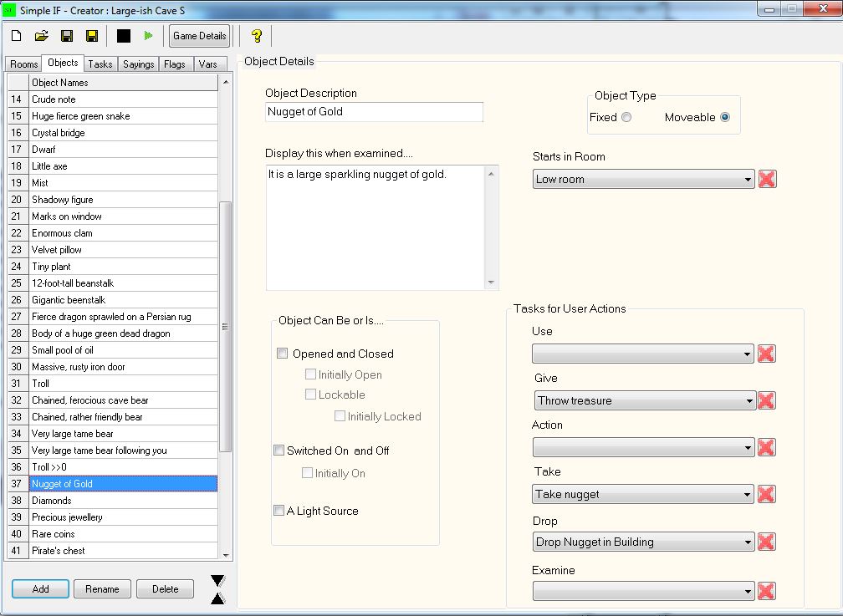843x616 pixels.
Task: Select the Small pool of oil row
Action: pyautogui.click(x=124, y=350)
